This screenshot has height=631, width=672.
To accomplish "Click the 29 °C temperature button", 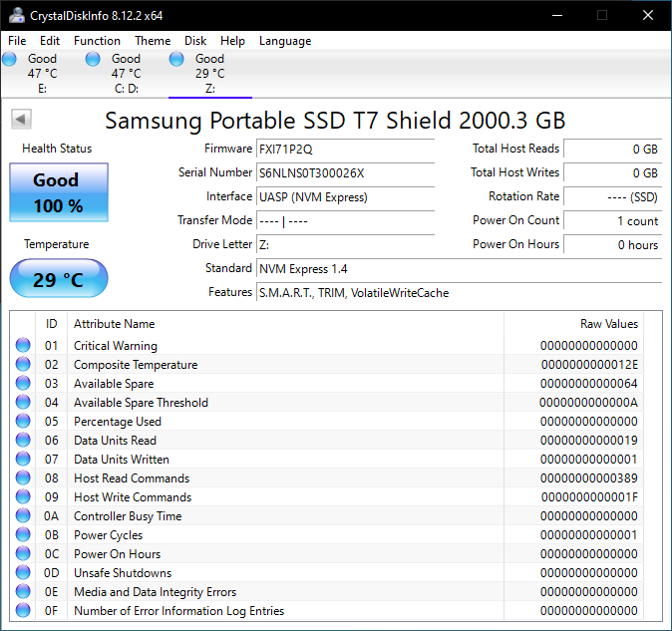I will [59, 278].
